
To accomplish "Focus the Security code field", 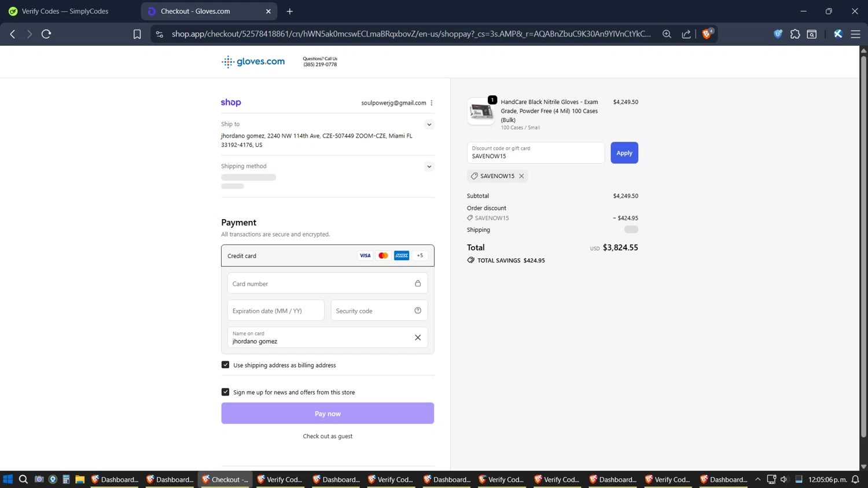I will 379,310.
